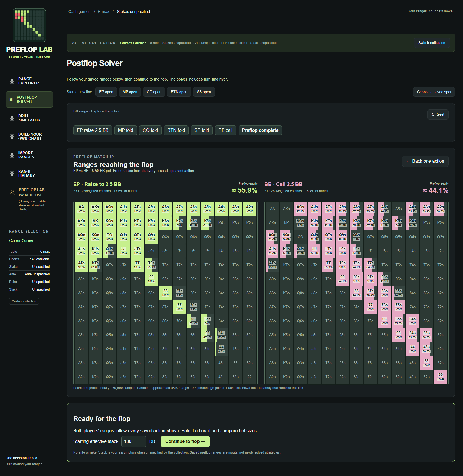
Task: Click '≈ 44.1%' BB equity value
Action: coord(436,190)
